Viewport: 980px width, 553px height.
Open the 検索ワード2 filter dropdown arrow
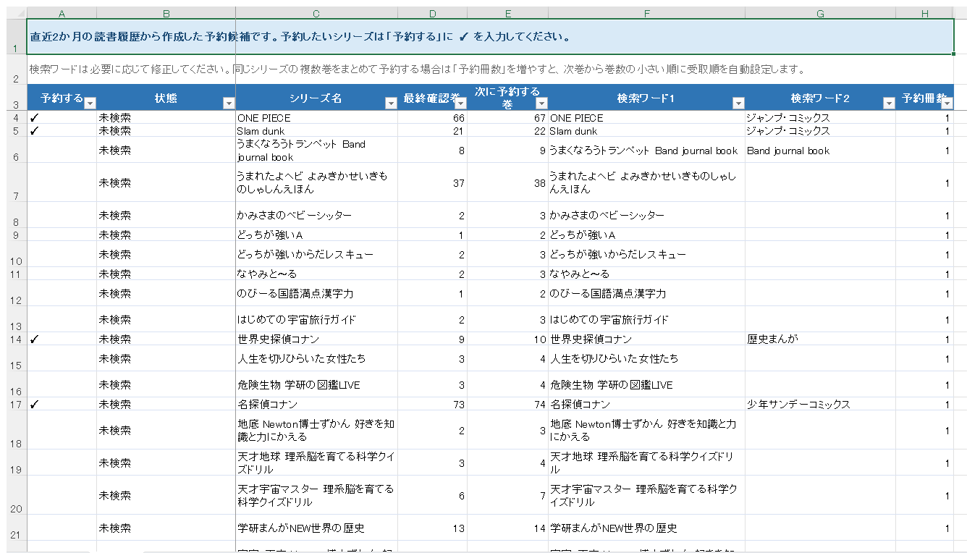[x=889, y=104]
